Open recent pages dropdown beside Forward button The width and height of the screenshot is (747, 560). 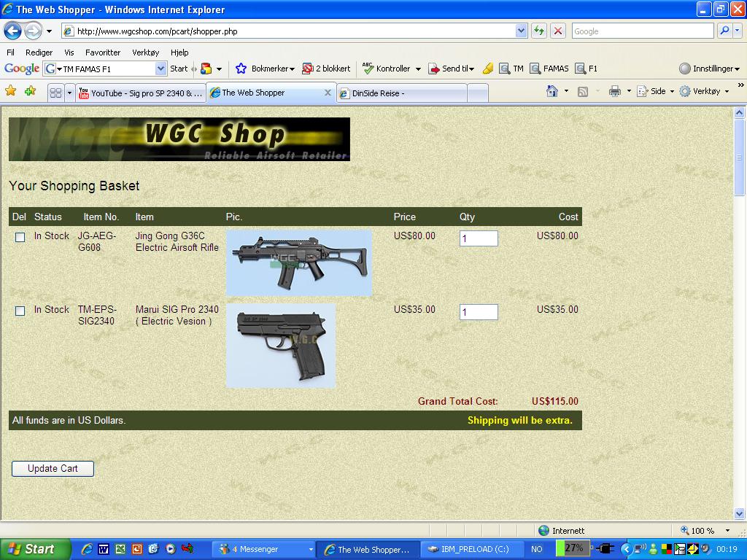[x=49, y=32]
